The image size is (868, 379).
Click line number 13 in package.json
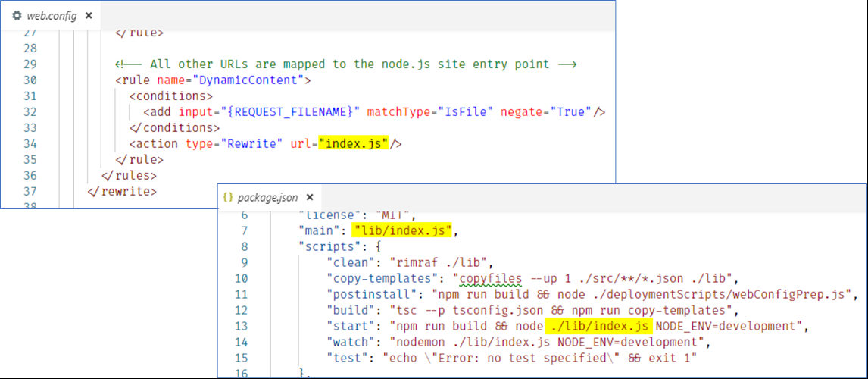242,327
